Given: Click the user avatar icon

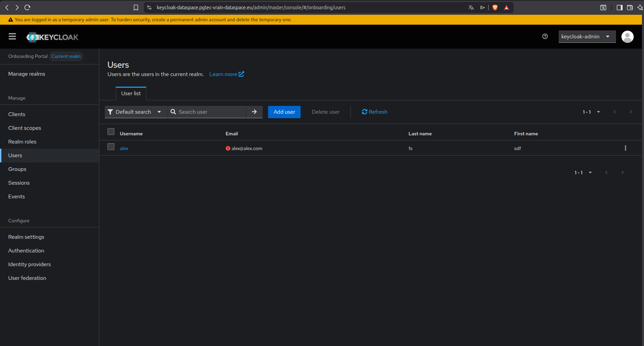Looking at the screenshot, I should point(627,37).
